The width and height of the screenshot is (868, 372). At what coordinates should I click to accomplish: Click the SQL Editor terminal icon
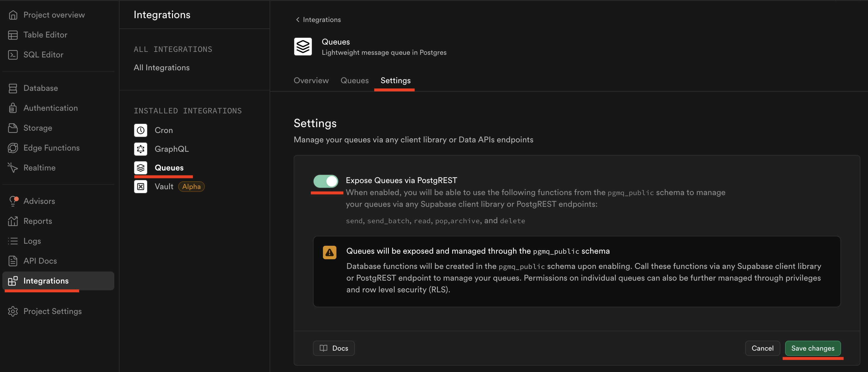pyautogui.click(x=13, y=54)
